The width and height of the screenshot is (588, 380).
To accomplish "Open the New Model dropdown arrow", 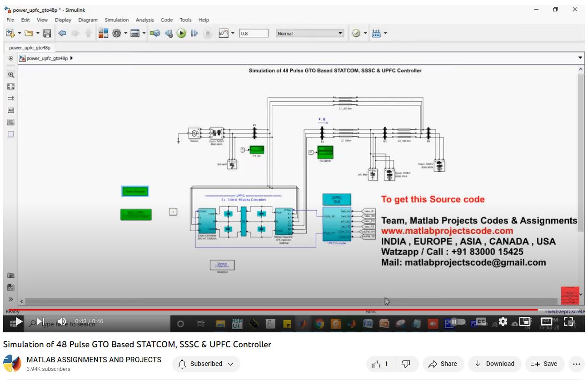I will point(20,33).
